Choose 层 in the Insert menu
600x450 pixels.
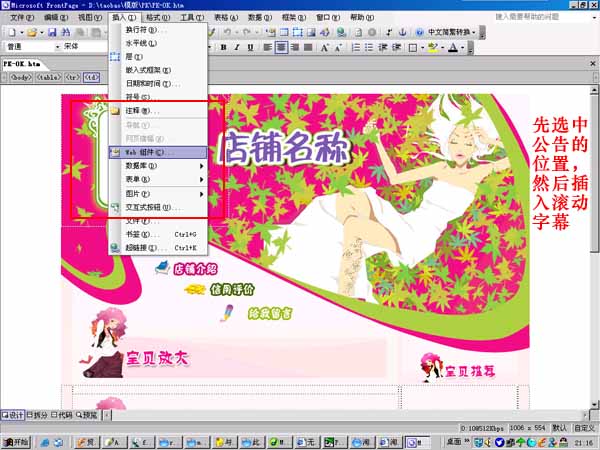tap(158, 57)
